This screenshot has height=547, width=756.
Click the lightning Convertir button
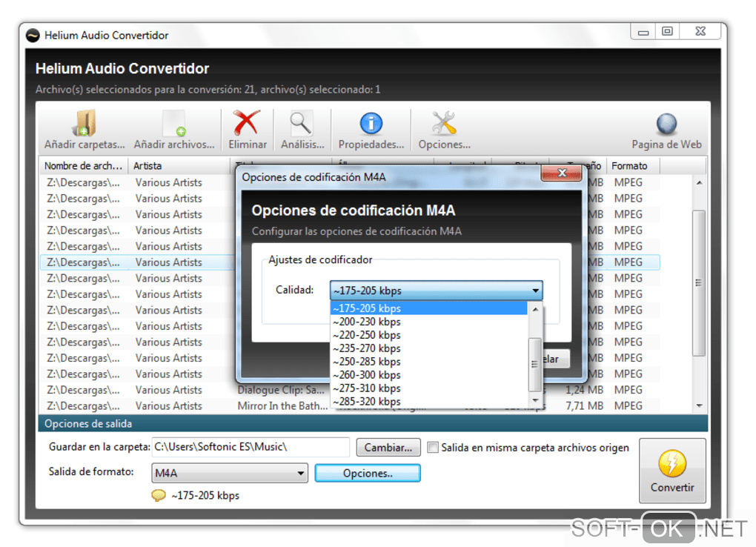point(672,471)
